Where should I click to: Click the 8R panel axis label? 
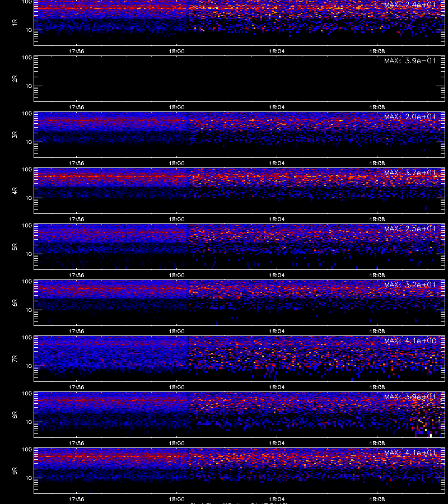(x=15, y=414)
